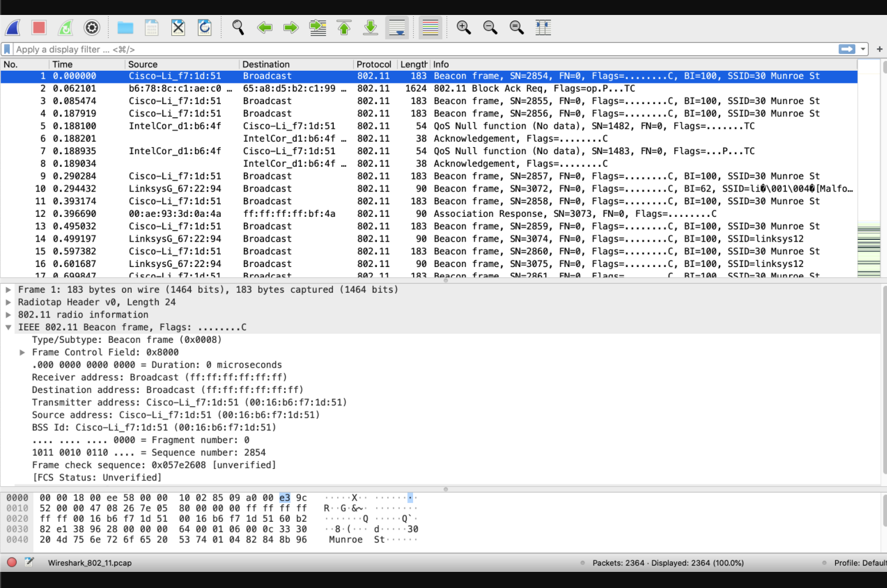Select Transmitter address Cisco-Li field
Viewport: 887px width, 588px height.
click(x=189, y=403)
